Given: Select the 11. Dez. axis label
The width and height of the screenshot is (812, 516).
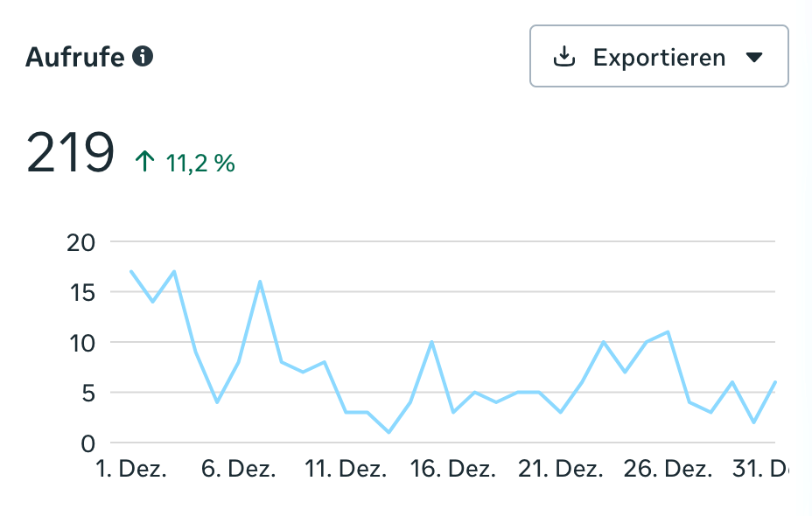Looking at the screenshot, I should point(346,470).
